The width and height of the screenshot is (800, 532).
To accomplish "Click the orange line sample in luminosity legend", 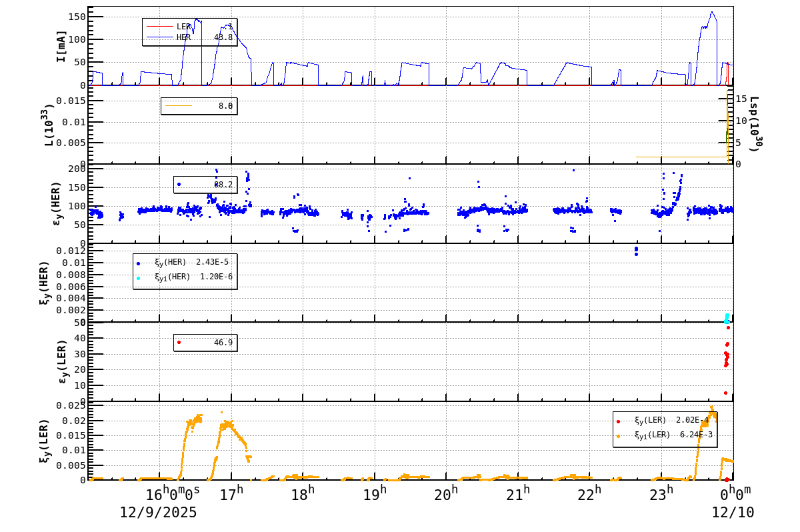I will [x=179, y=105].
